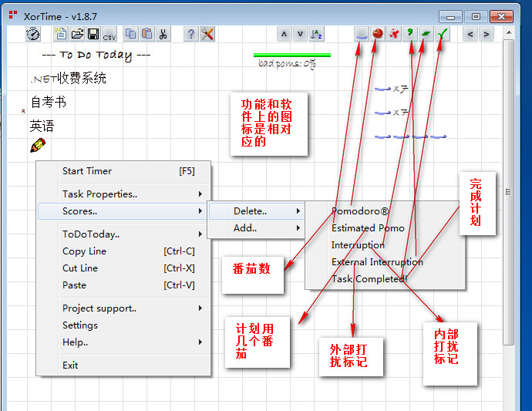Click the vertical scrollbar thumb
This screenshot has width=532, height=411.
pyautogui.click(x=508, y=192)
